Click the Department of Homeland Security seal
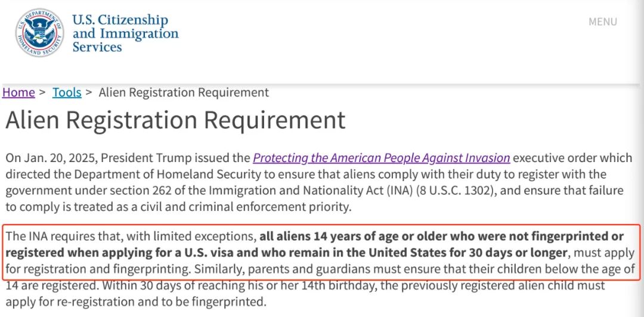Image resolution: width=644 pixels, height=317 pixels. (40, 32)
